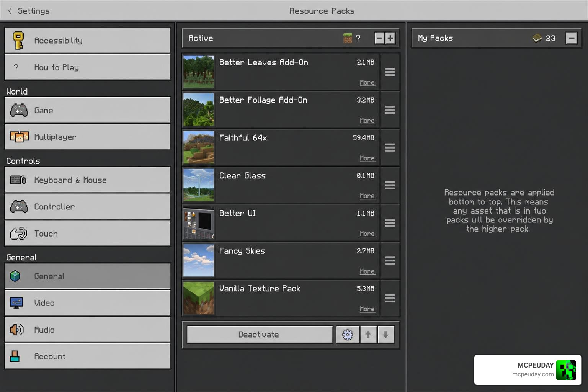Open Controller settings

[87, 207]
